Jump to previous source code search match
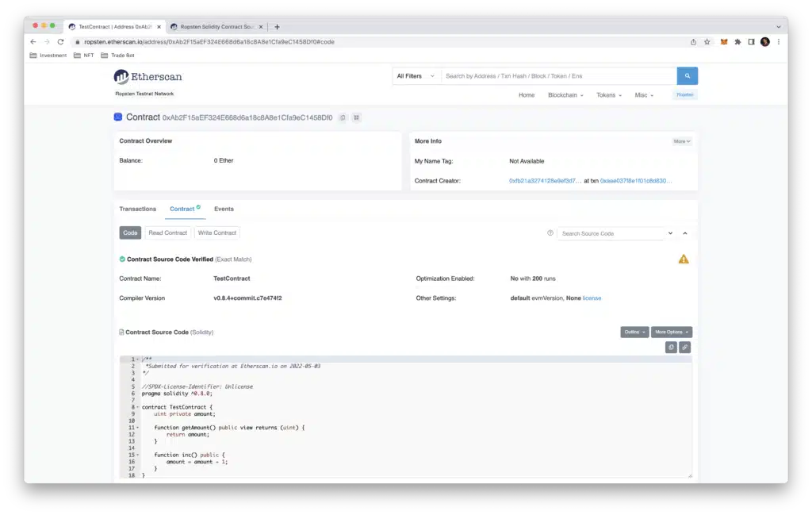The height and width of the screenshot is (515, 812). tap(684, 233)
